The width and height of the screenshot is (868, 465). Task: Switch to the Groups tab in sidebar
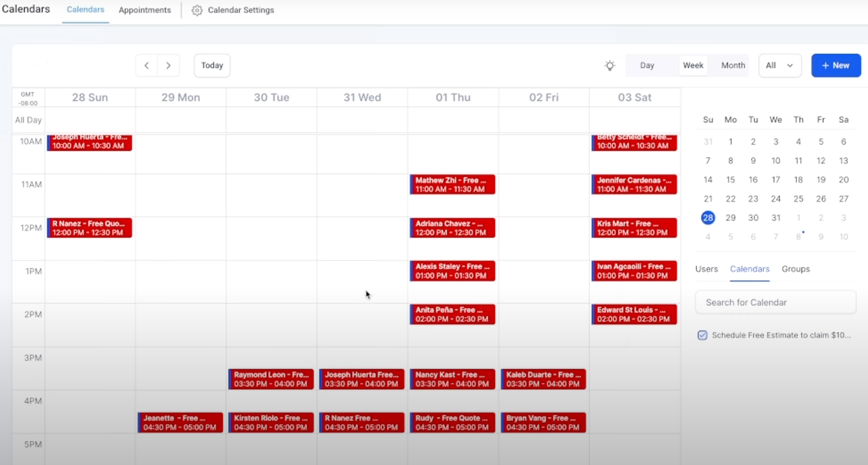(x=795, y=269)
